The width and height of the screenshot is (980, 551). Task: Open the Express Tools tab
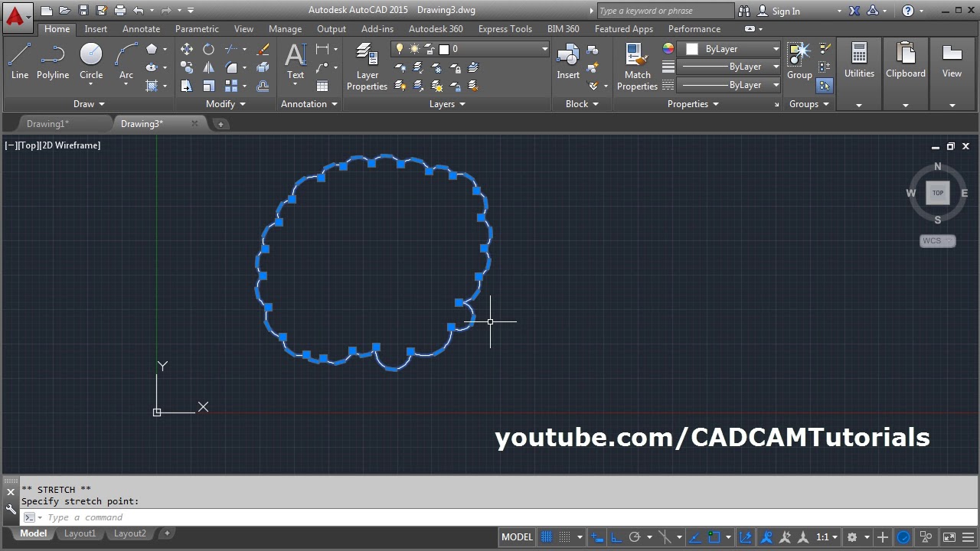505,29
